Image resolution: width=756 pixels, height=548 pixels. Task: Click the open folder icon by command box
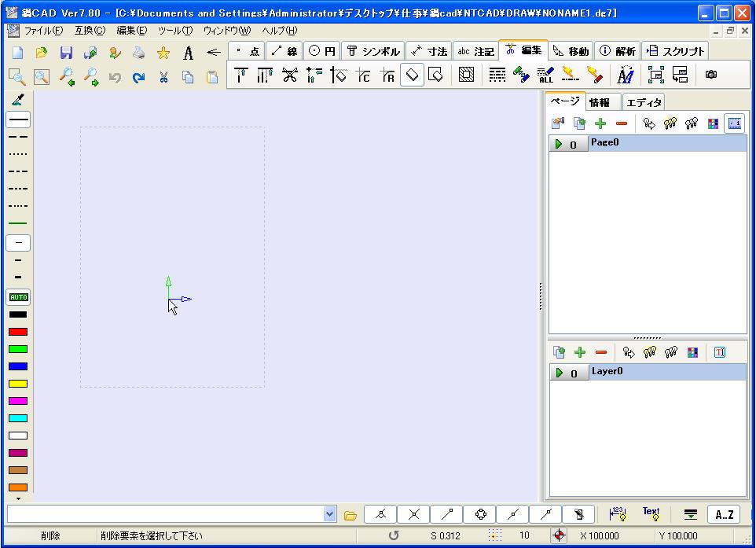(x=350, y=515)
